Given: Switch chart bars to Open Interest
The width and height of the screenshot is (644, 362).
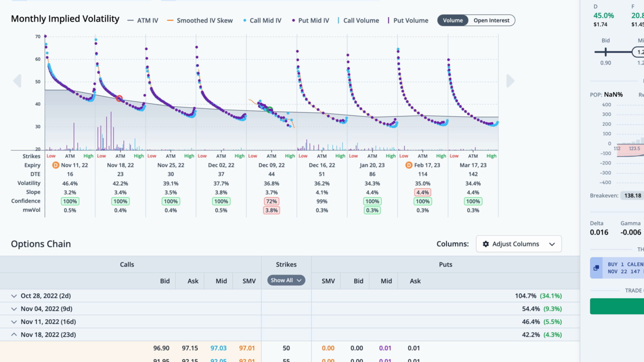Looking at the screenshot, I should point(491,20).
